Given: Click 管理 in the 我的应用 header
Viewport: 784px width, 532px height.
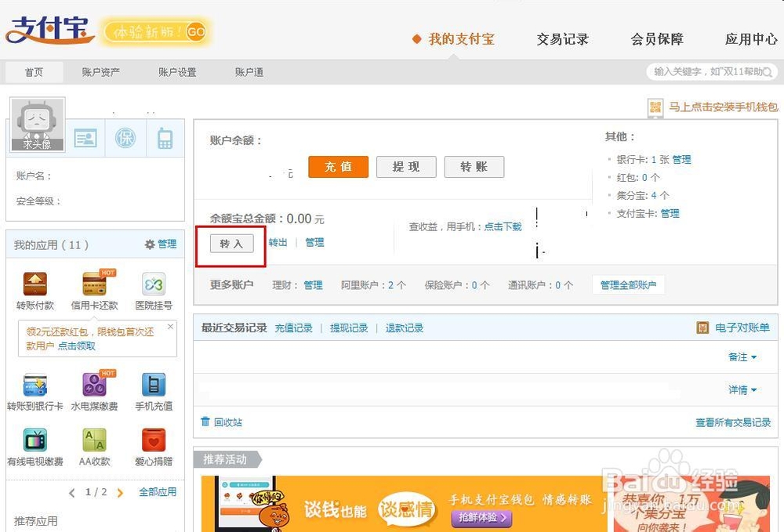Looking at the screenshot, I should click(x=167, y=244).
